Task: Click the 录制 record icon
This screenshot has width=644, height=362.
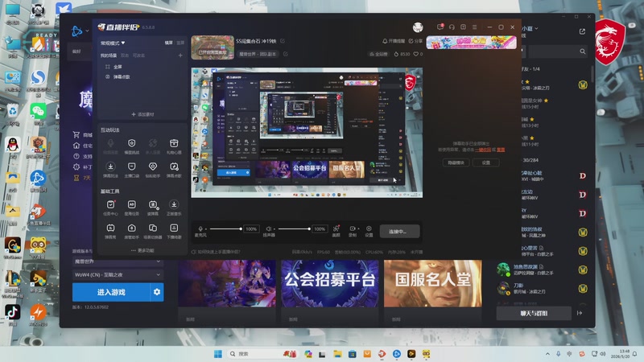Action: pyautogui.click(x=352, y=228)
